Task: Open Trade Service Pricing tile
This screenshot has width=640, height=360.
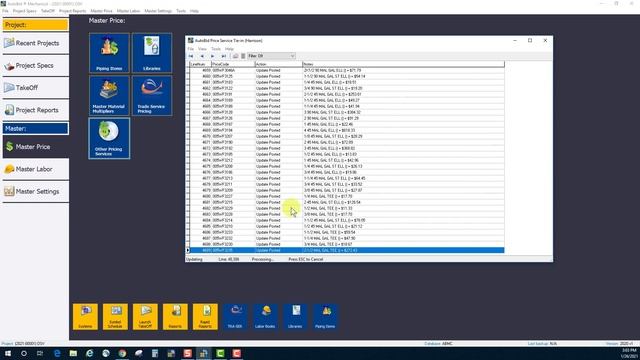Action: 152,96
